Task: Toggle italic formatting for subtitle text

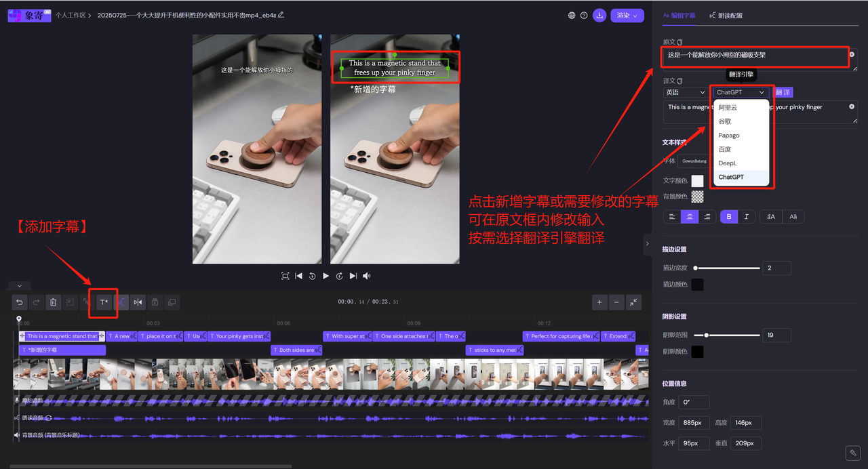Action: pyautogui.click(x=747, y=216)
